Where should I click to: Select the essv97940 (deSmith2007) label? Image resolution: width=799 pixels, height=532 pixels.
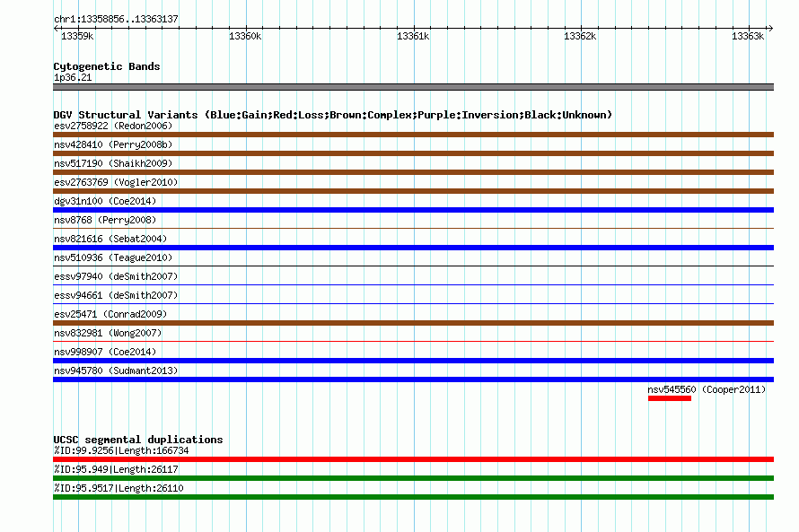pos(116,276)
